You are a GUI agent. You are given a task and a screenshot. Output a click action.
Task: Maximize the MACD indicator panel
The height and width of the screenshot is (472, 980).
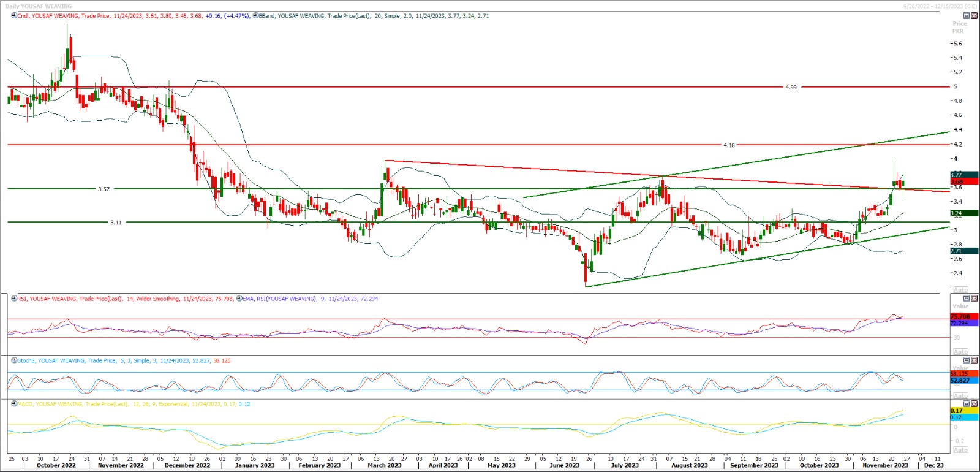967,404
